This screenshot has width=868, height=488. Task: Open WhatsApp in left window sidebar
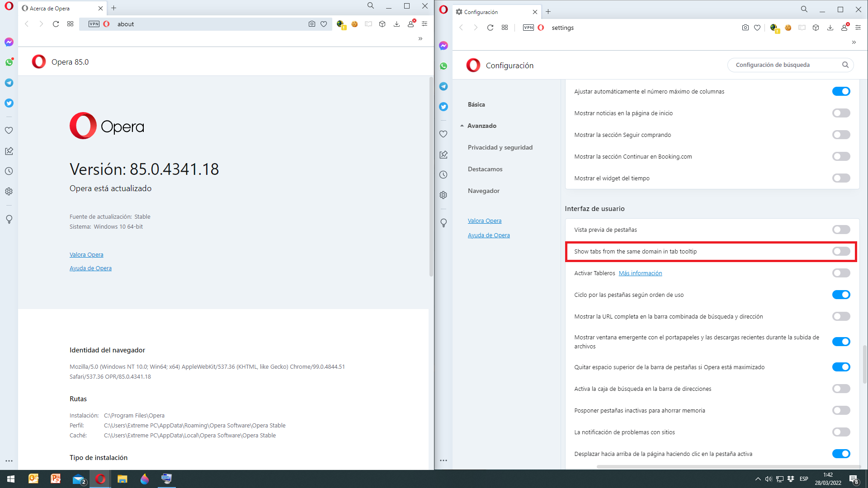click(9, 62)
